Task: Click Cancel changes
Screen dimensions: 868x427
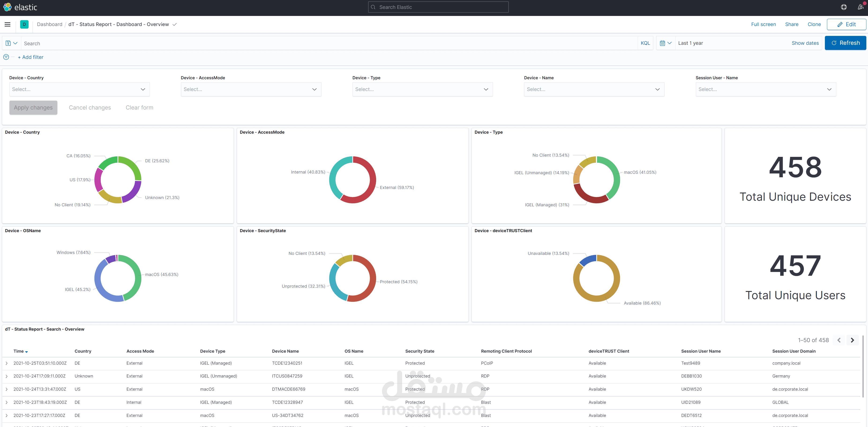Action: pos(90,108)
